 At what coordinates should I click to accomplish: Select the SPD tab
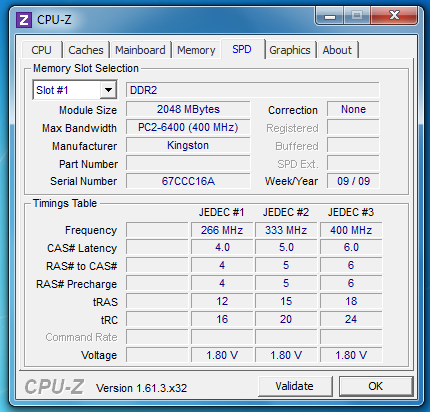point(242,49)
